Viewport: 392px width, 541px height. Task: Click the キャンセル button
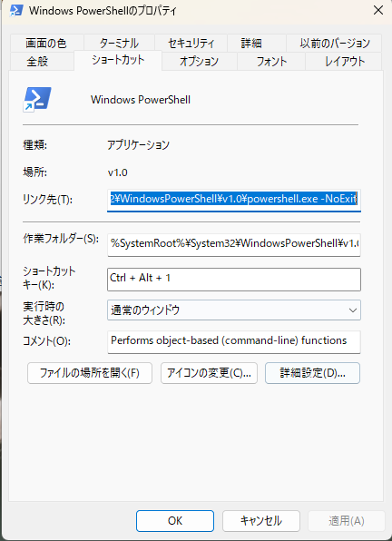pos(261,521)
